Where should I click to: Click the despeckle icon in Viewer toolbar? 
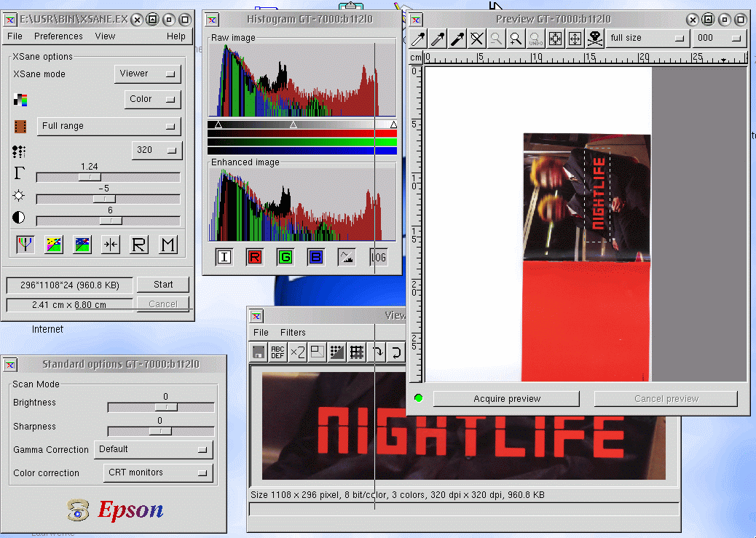[x=337, y=352]
